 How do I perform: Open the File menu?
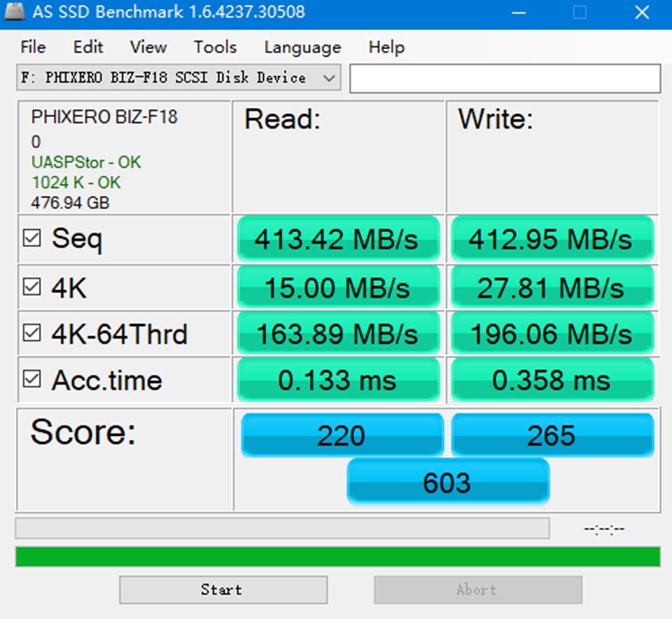(32, 47)
